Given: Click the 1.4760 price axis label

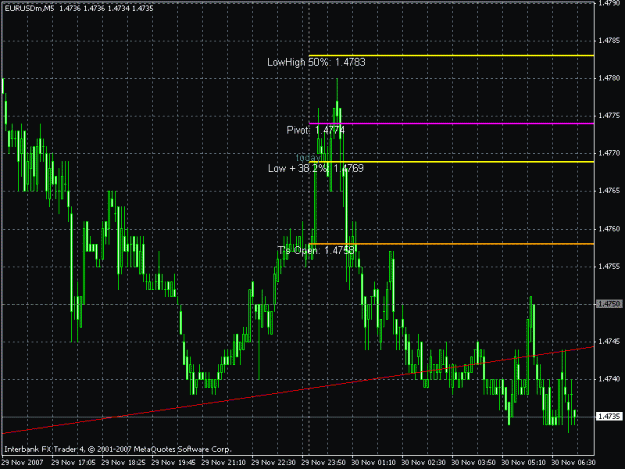Looking at the screenshot, I should [609, 229].
